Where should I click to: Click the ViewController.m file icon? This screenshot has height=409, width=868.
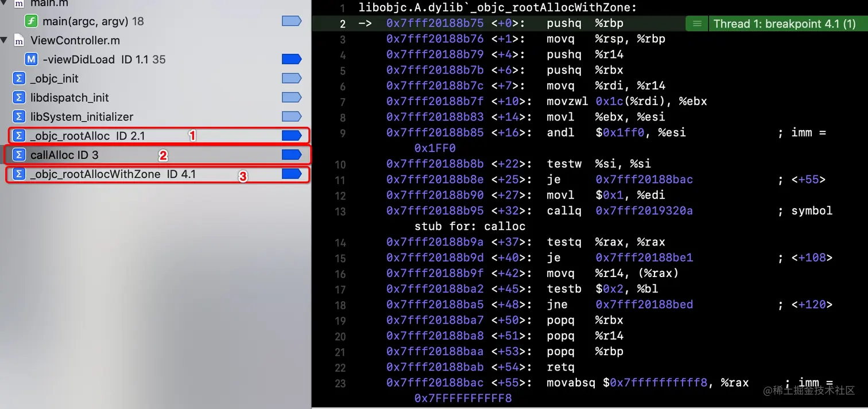pyautogui.click(x=19, y=40)
